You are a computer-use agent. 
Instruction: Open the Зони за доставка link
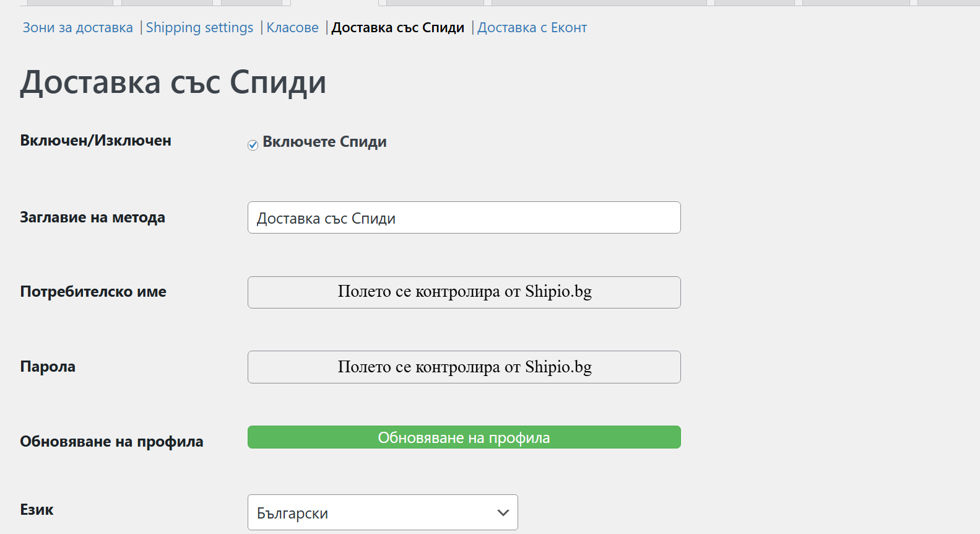click(78, 28)
